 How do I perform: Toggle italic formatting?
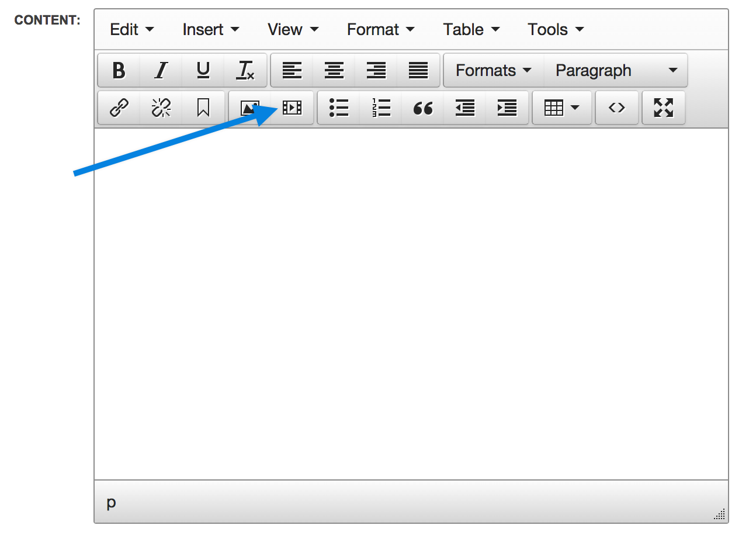(161, 71)
